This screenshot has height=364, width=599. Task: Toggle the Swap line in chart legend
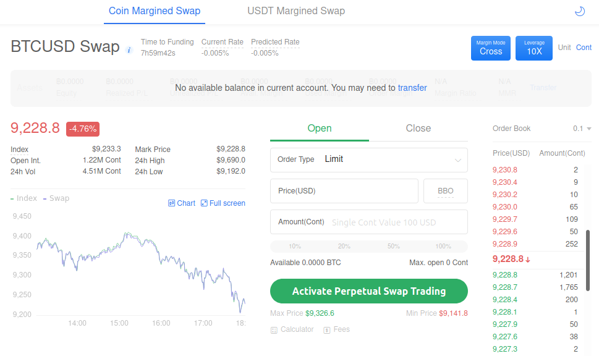click(57, 198)
